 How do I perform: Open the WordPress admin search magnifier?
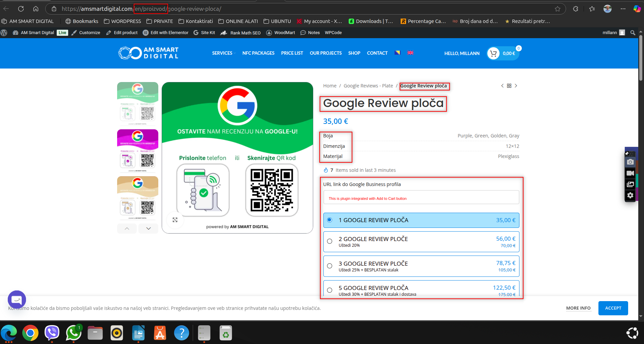click(633, 33)
